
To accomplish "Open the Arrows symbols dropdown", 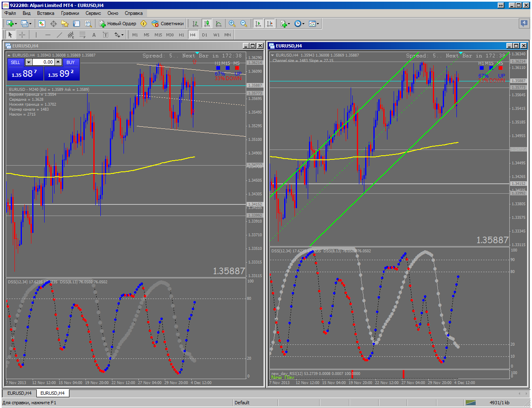I will pos(119,35).
